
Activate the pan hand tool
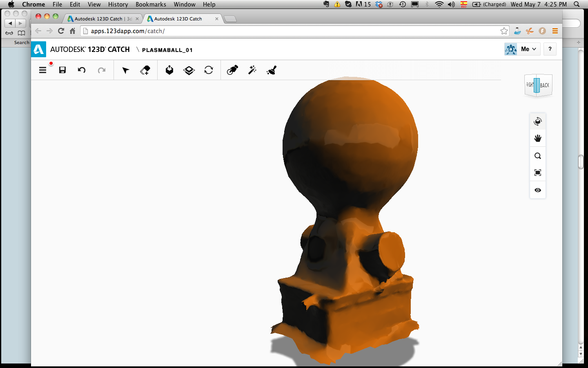pos(538,138)
